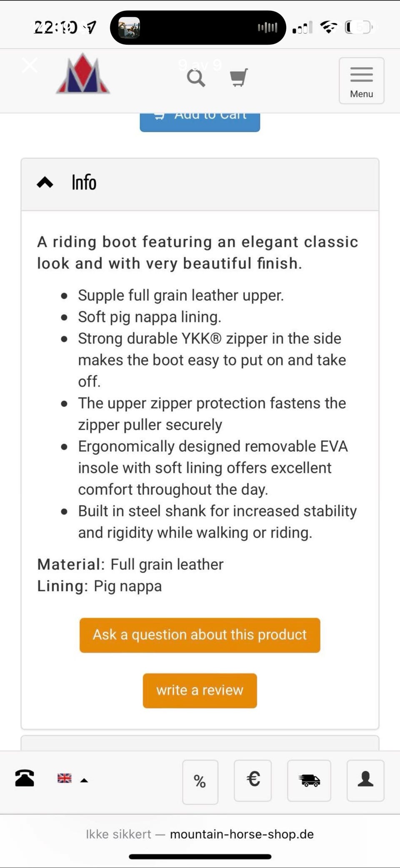The height and width of the screenshot is (868, 400).
Task: Tap the dynamic island media thumbnail
Action: tap(129, 28)
